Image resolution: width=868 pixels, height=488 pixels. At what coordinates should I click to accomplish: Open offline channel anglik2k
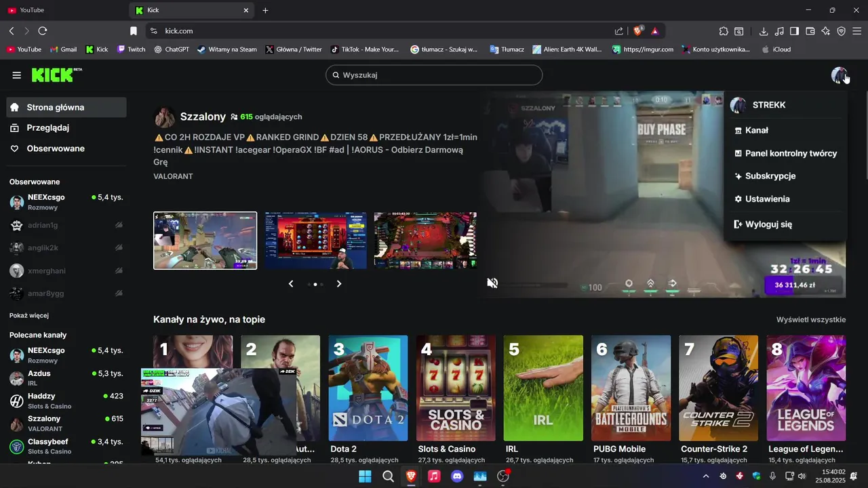point(66,248)
